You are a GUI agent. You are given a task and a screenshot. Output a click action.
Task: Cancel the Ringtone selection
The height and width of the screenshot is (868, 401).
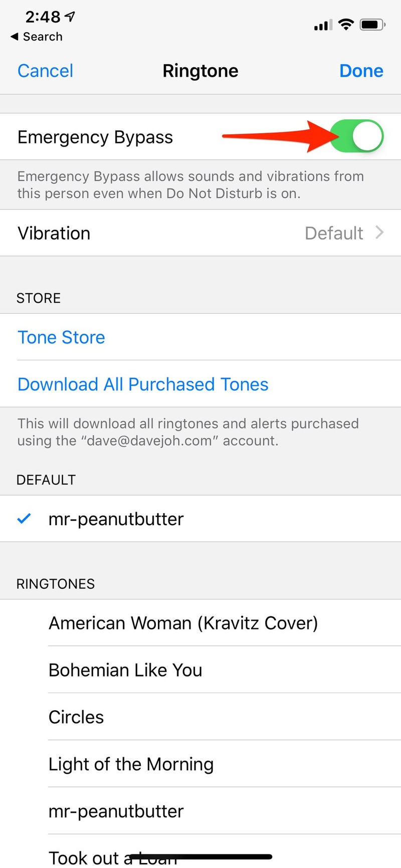(x=45, y=71)
